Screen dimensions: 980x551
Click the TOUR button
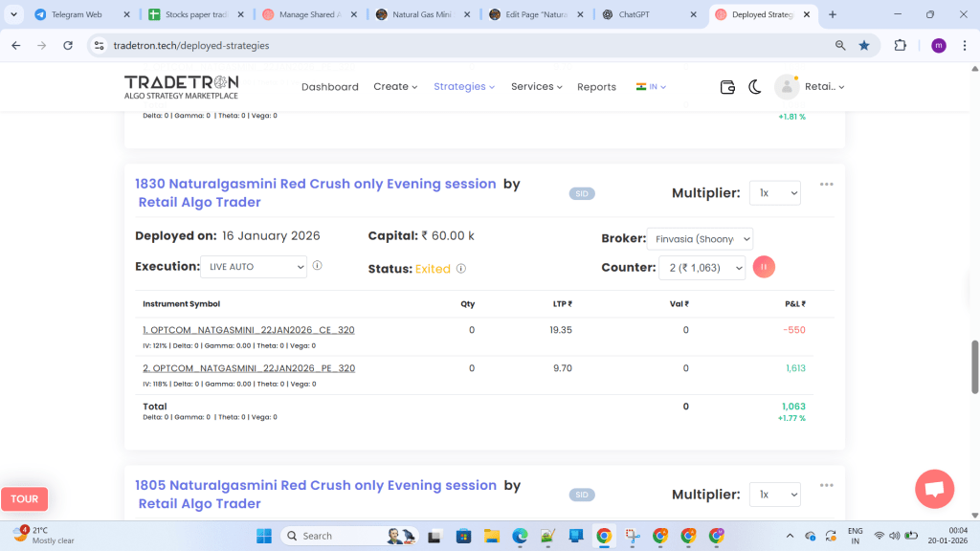coord(25,499)
